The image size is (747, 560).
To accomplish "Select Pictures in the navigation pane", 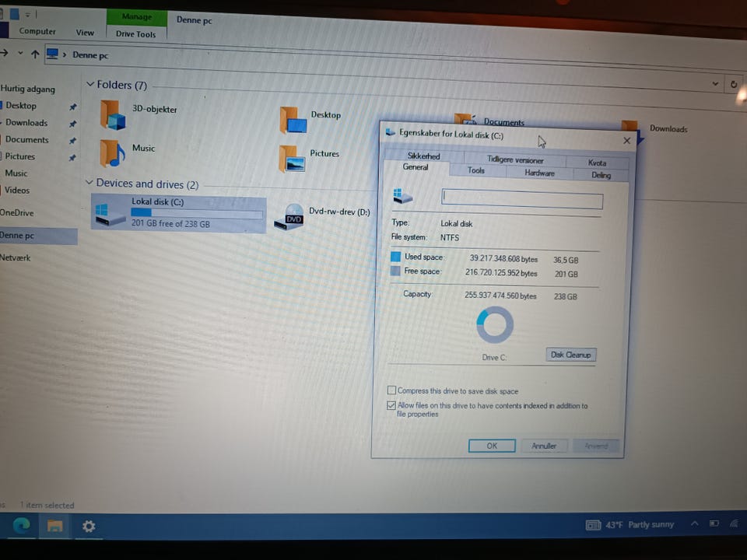I will coord(20,156).
